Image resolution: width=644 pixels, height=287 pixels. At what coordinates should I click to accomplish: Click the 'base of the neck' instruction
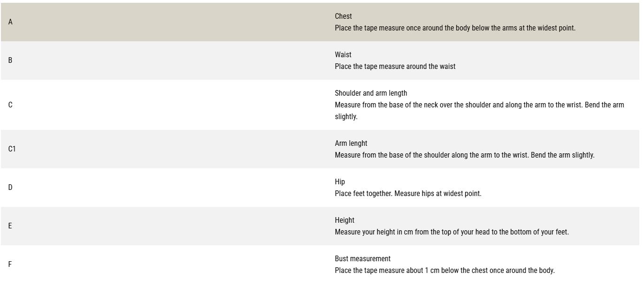coord(479,105)
